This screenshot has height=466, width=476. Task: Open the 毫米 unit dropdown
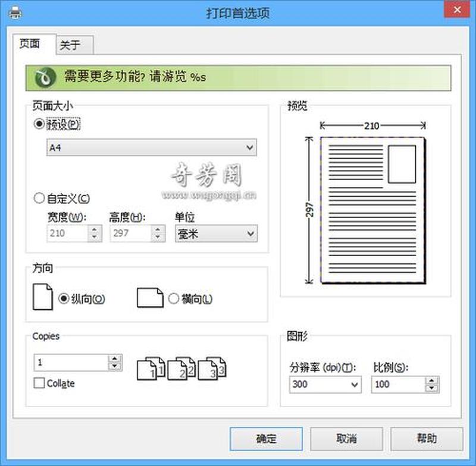coord(217,234)
